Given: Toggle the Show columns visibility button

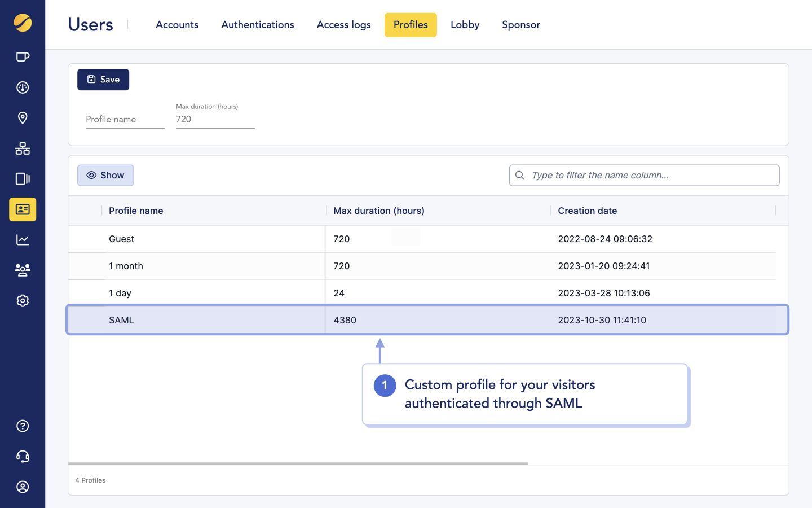Looking at the screenshot, I should (x=105, y=175).
